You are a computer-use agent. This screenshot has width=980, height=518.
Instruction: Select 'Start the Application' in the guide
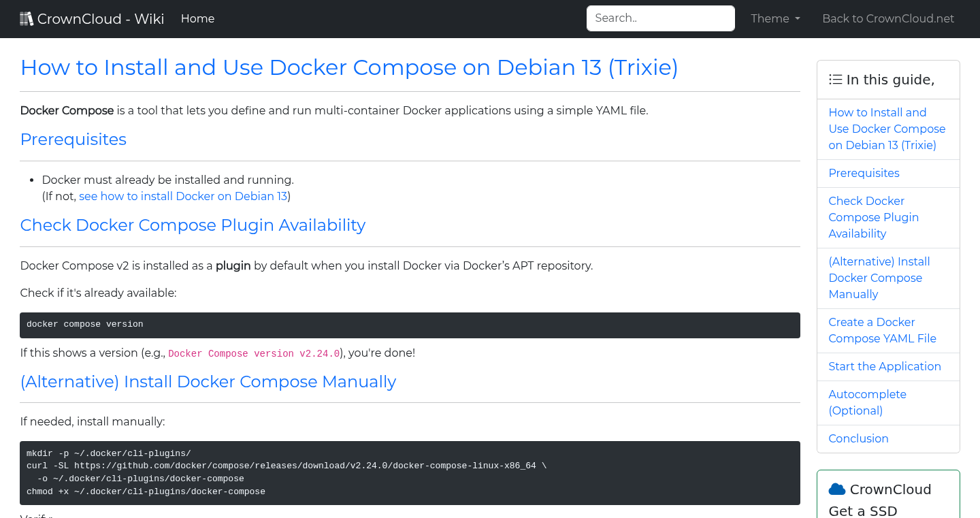pyautogui.click(x=885, y=366)
